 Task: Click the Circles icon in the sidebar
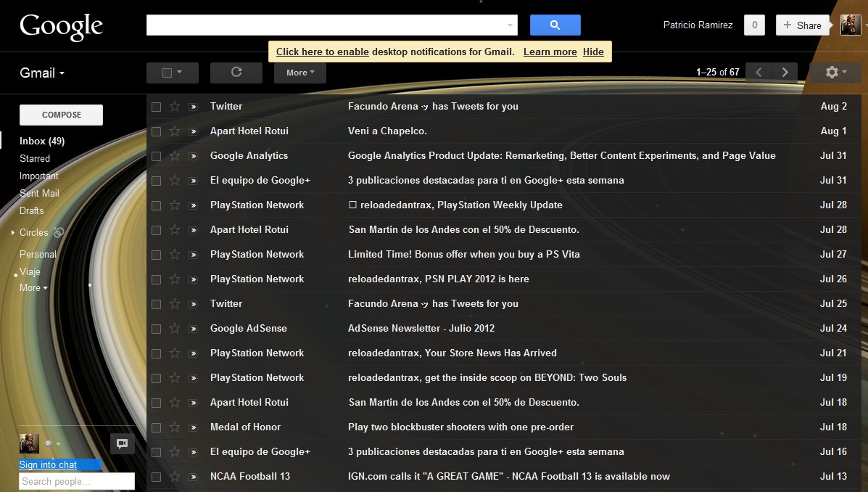59,233
